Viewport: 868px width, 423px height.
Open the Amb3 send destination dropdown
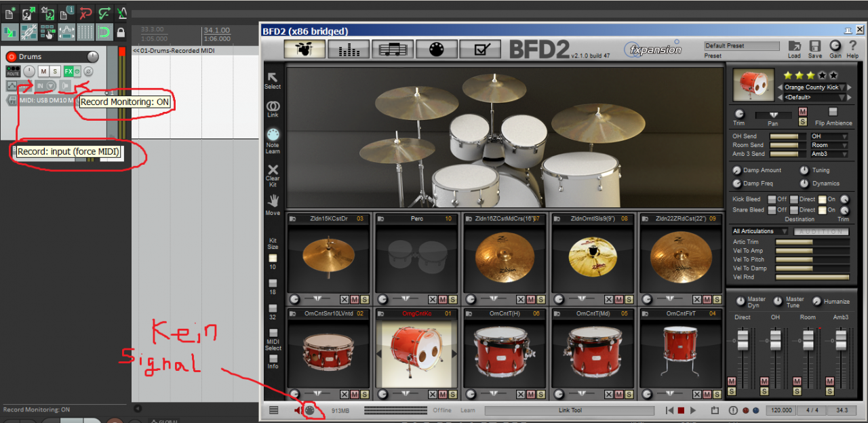(829, 154)
